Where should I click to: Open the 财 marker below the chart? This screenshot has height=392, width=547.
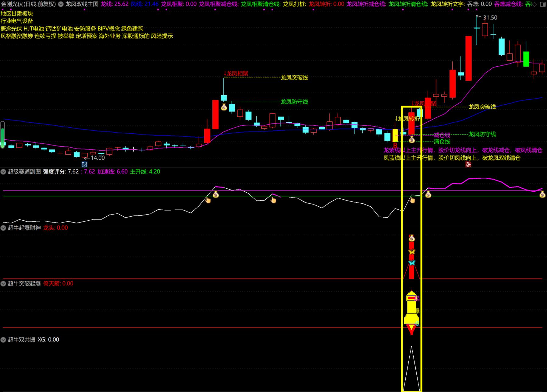click(84, 164)
